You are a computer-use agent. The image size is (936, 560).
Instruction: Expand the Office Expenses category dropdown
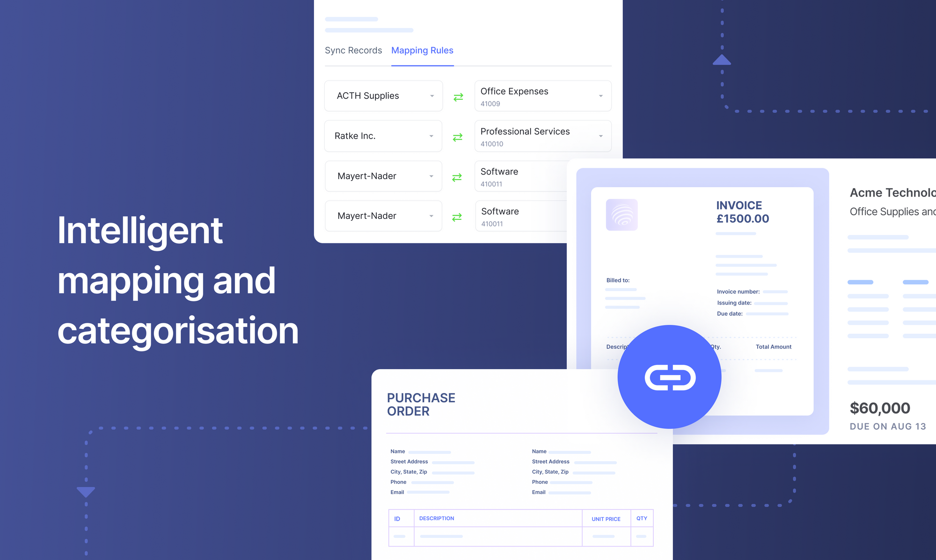pos(600,96)
